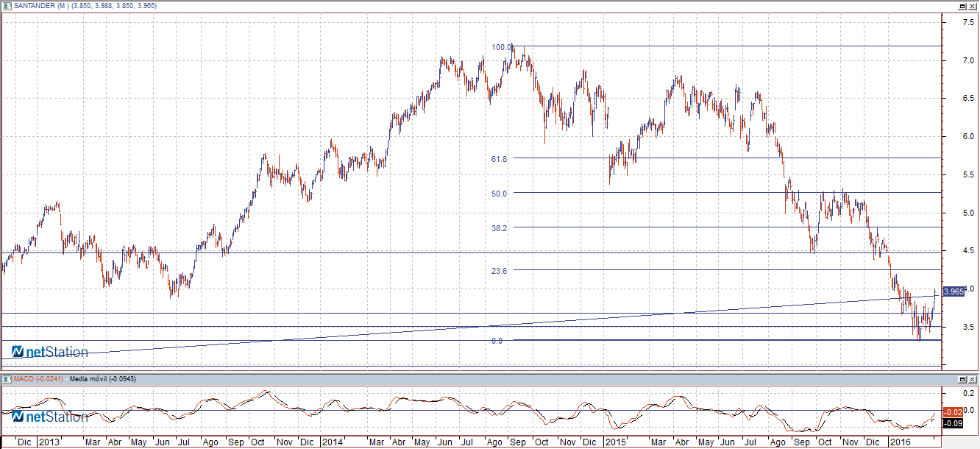Maximize the SANTANDER price chart panel
Viewport: 980px width, 449px height.
pyautogui.click(x=962, y=6)
